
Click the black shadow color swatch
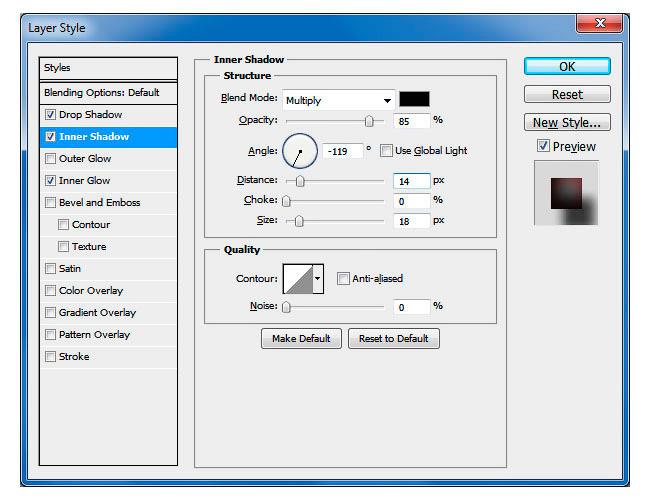pyautogui.click(x=414, y=99)
